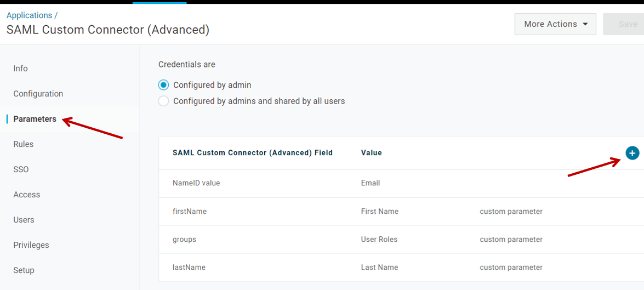Image resolution: width=644 pixels, height=290 pixels.
Task: Navigate to the SSO tab
Action: (x=21, y=169)
